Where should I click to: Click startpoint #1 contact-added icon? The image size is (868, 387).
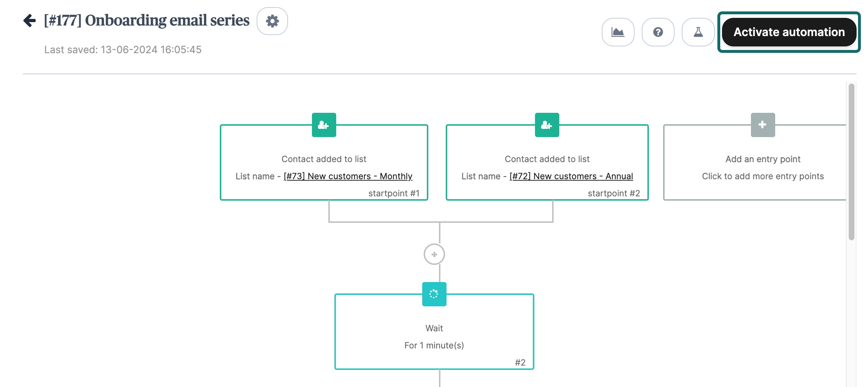point(324,125)
